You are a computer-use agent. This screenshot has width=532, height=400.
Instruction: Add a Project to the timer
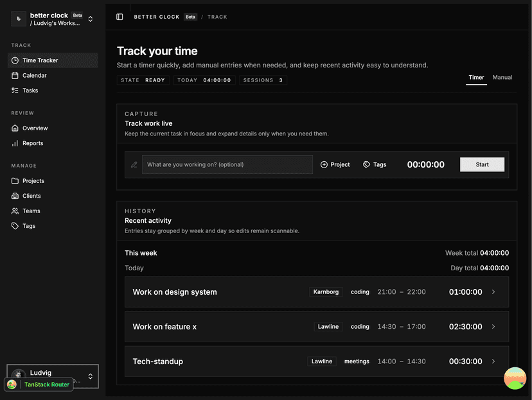[335, 164]
